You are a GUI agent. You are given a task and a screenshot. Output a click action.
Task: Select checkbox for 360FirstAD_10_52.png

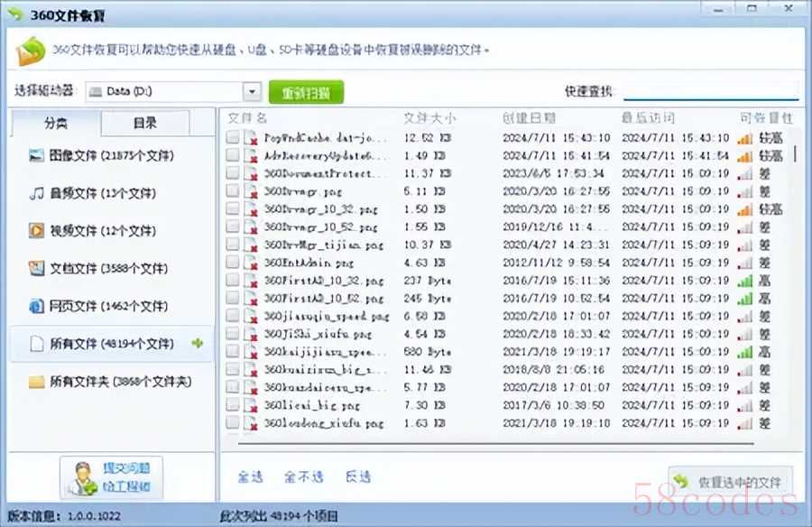(x=233, y=298)
